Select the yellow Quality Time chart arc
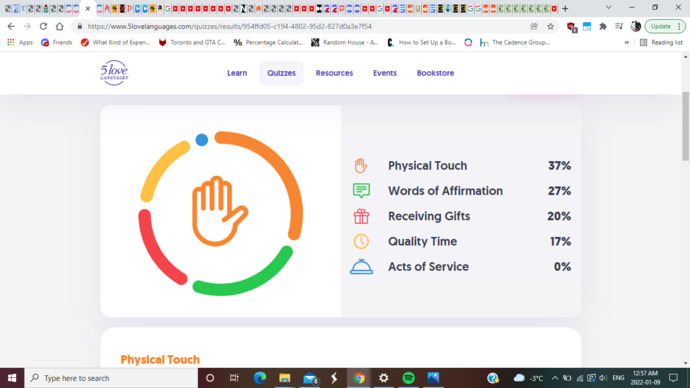This screenshot has height=388, width=690. tap(161, 167)
